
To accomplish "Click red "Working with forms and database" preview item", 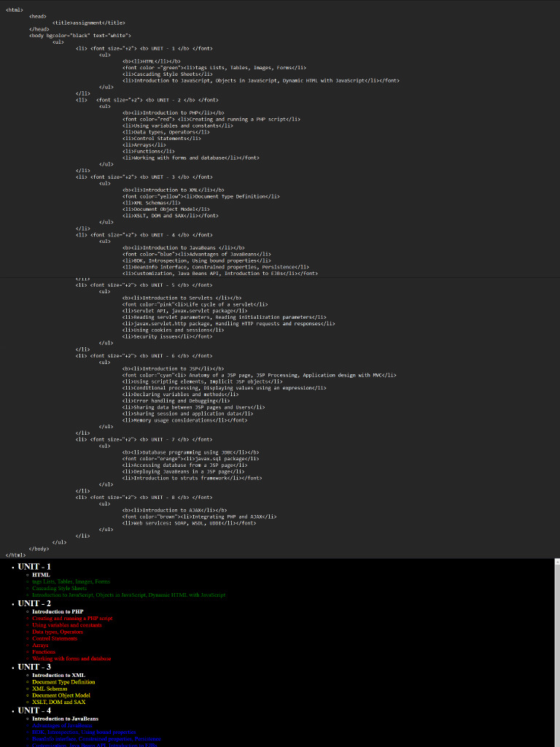I will pos(71,658).
